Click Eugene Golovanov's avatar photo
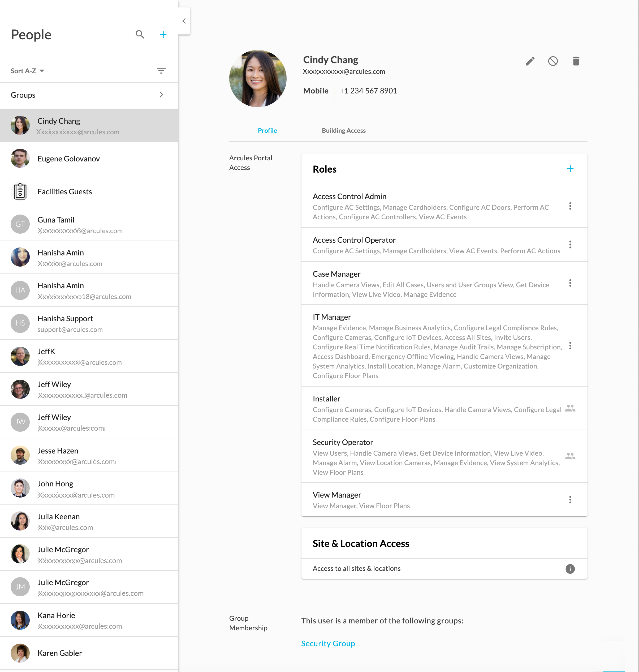Viewport: 639px width, 672px height. click(x=20, y=158)
